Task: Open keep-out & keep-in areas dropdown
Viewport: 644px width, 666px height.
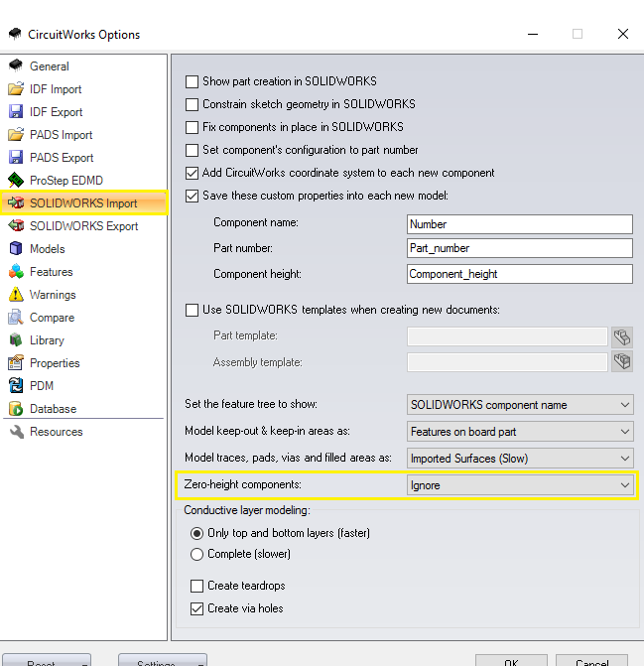Action: click(520, 432)
